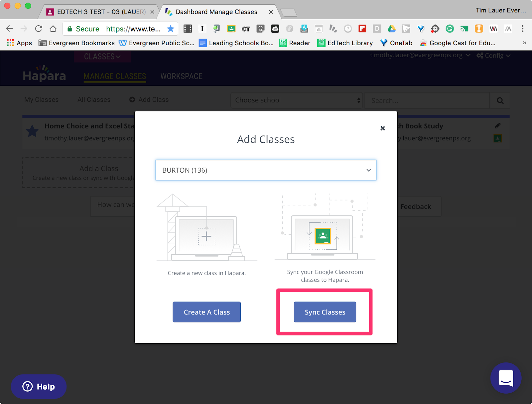The image size is (532, 404).
Task: Click the grey question mark extension icon
Action: [x=348, y=29]
